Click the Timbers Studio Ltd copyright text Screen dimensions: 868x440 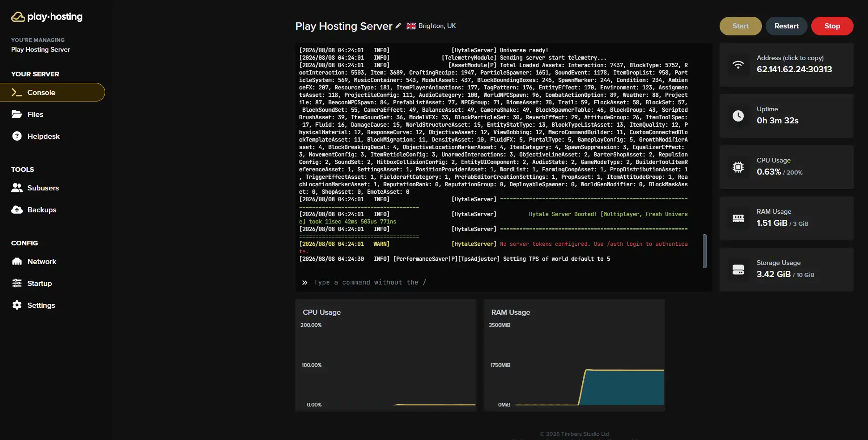pos(574,434)
